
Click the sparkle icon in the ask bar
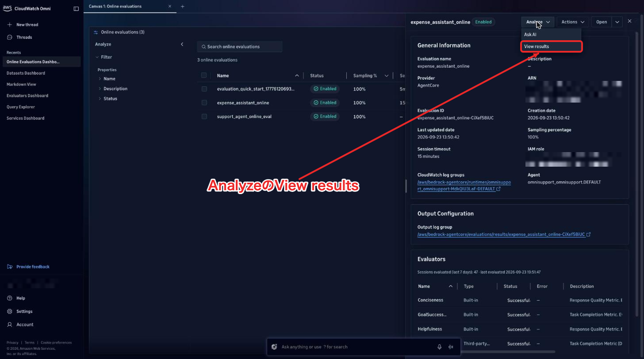274,347
